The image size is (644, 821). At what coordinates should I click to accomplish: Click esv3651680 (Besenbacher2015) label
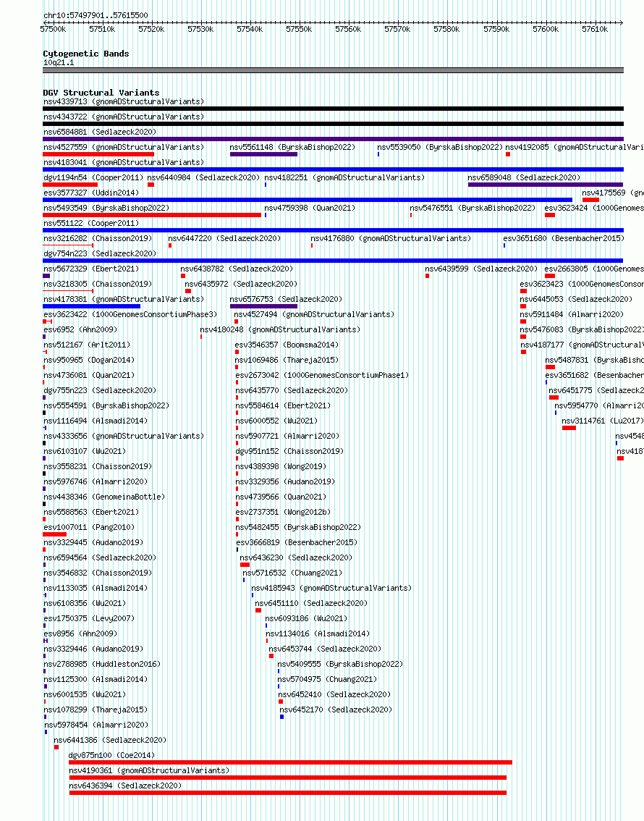(x=564, y=238)
